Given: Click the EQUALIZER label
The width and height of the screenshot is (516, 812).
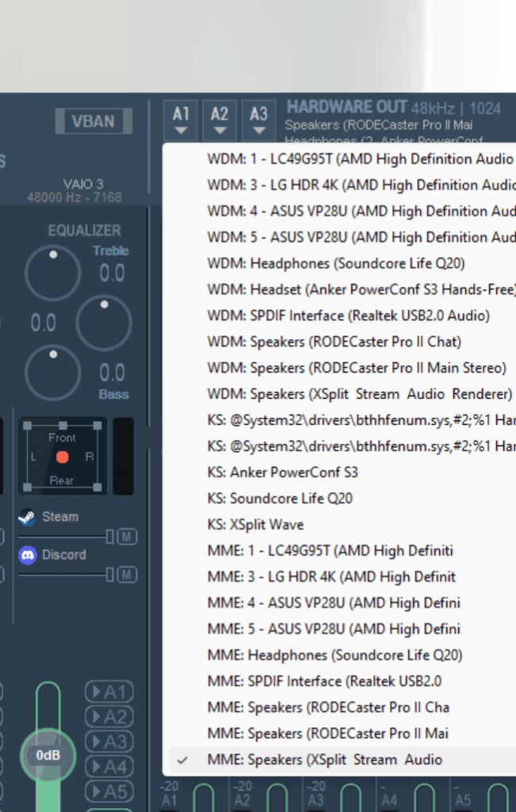Looking at the screenshot, I should coord(84,231).
